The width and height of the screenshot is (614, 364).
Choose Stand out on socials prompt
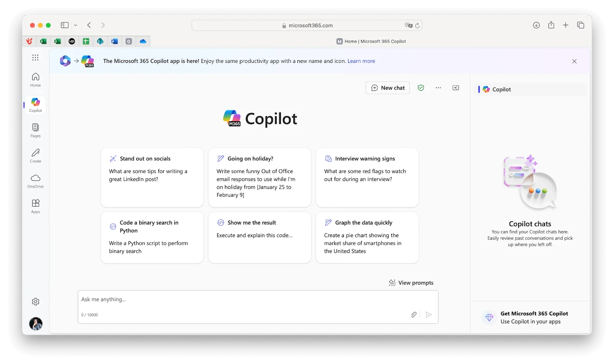(152, 178)
